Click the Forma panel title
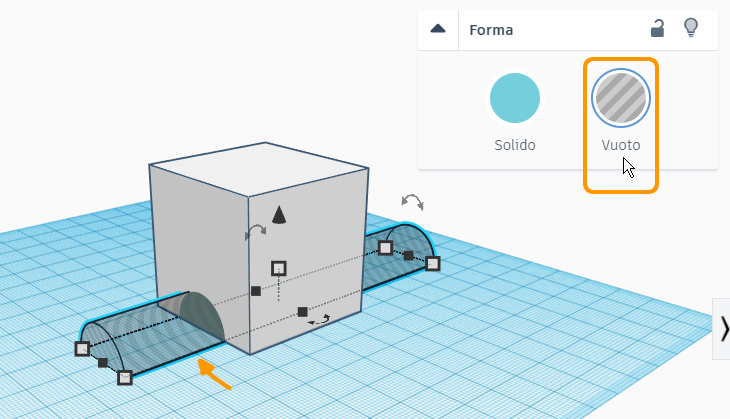The image size is (730, 419). (491, 30)
